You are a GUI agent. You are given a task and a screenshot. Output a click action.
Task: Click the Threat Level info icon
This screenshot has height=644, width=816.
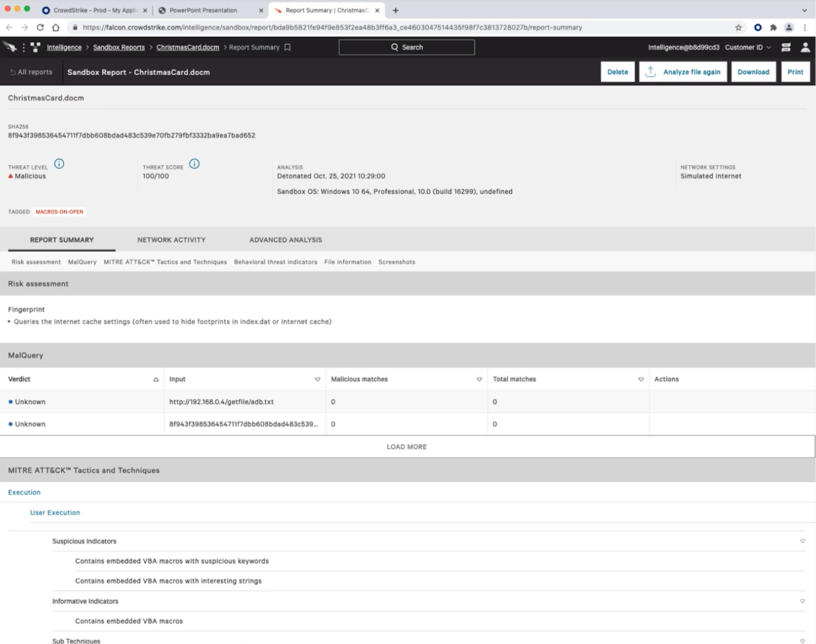point(59,164)
